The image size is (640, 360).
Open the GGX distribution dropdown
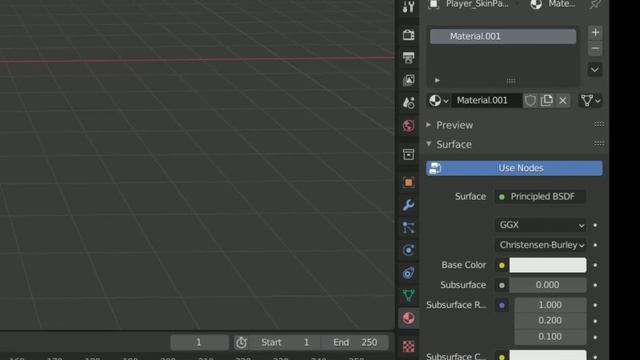(x=540, y=225)
